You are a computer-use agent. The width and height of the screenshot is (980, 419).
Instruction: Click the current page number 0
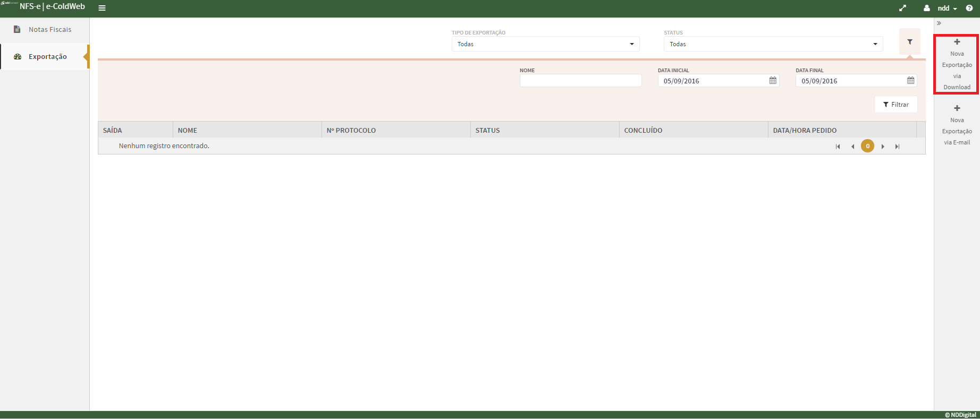pos(868,146)
